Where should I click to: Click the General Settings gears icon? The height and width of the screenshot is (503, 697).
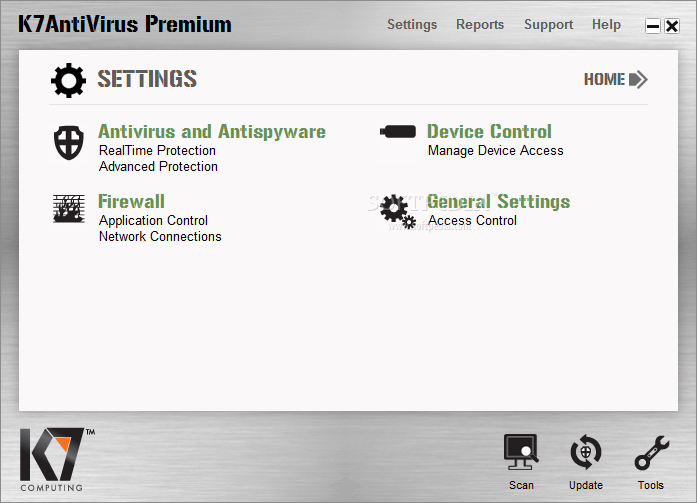[398, 212]
